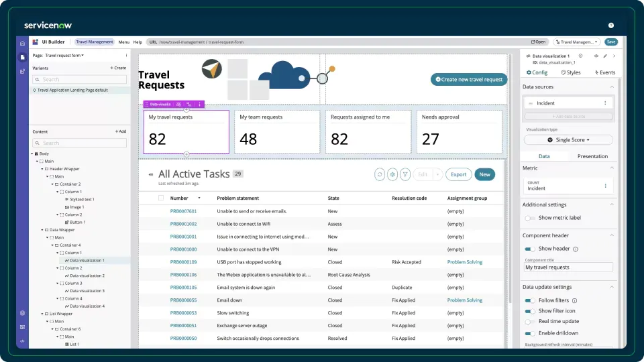Disable the Show header toggle
Viewport: 644px width, 362px height.
coord(530,249)
